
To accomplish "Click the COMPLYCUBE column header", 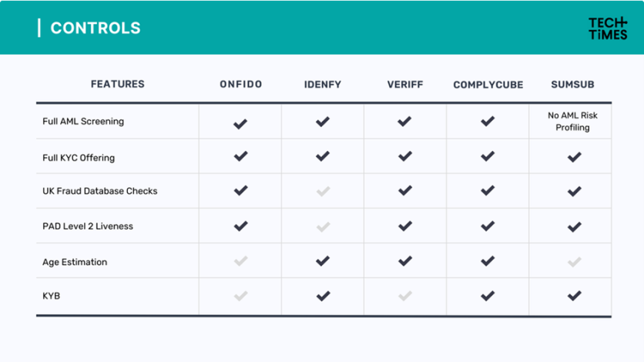I will [488, 85].
